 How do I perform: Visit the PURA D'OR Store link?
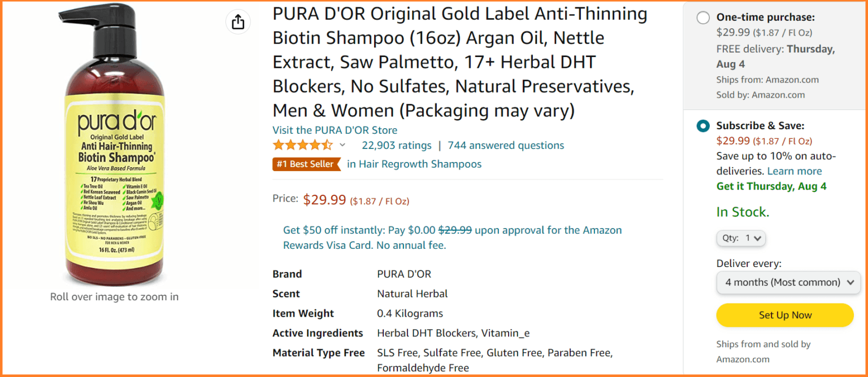point(335,130)
